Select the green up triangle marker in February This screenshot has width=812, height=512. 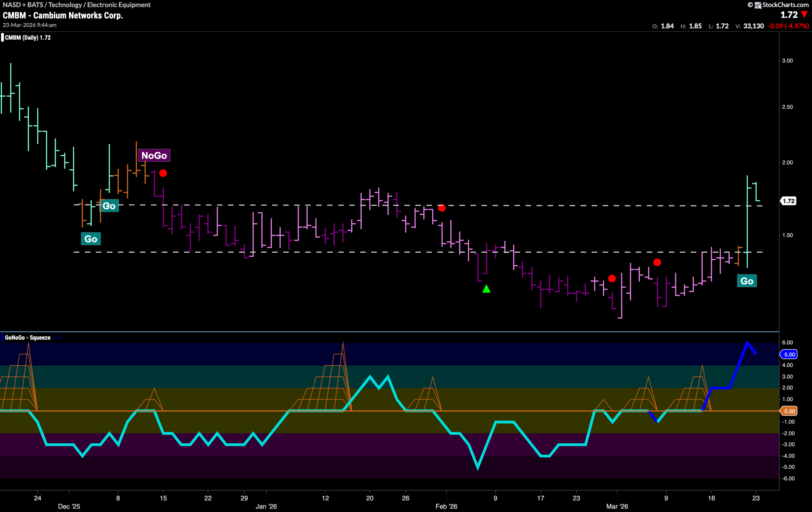(486, 288)
